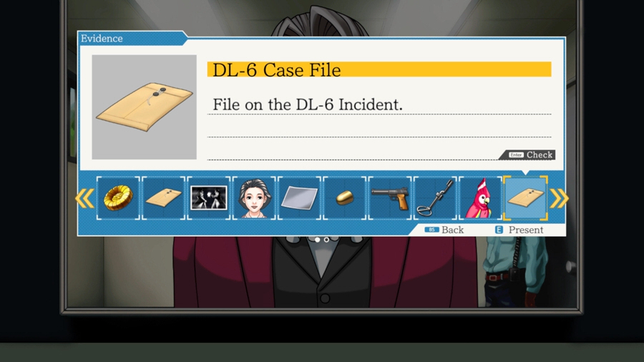Select the woman's portrait profile
Screen dimensions: 644x362
click(x=254, y=198)
